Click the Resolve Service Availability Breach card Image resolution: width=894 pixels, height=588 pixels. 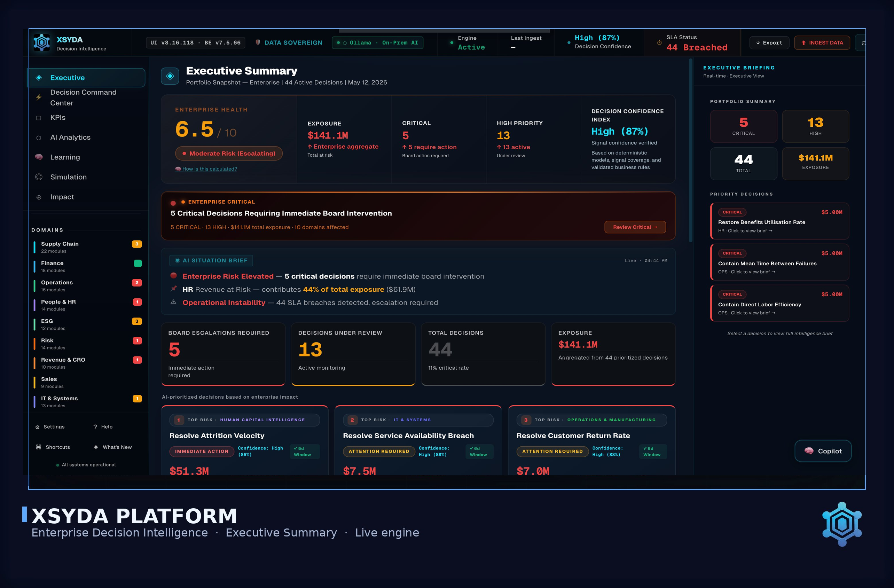pos(418,440)
